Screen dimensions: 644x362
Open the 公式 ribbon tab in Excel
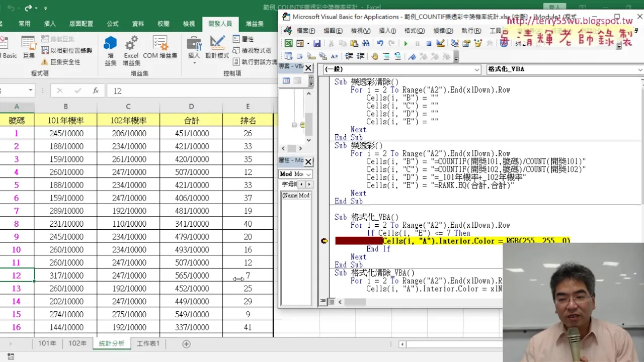112,24
